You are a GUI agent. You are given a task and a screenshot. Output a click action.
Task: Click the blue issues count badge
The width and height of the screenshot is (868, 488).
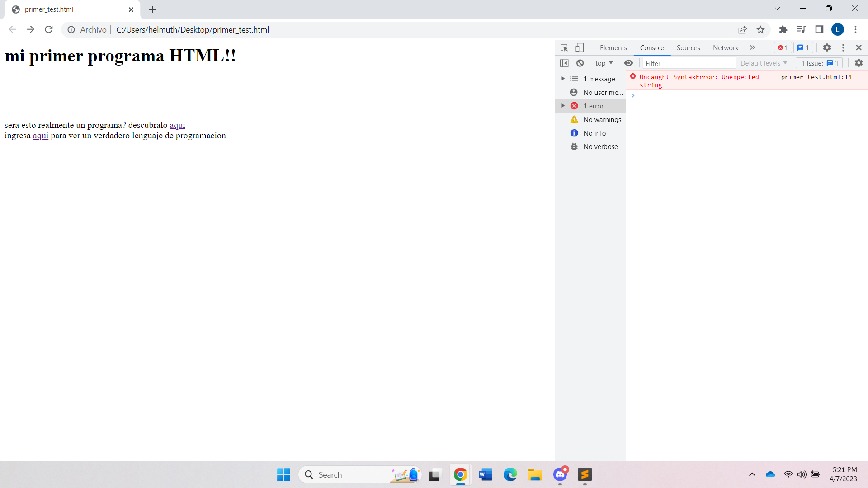[803, 47]
